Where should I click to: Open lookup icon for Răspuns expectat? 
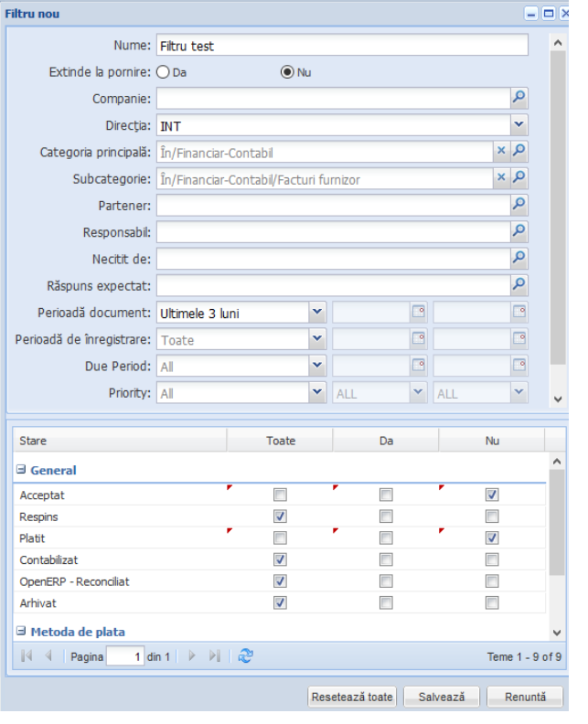(x=519, y=285)
